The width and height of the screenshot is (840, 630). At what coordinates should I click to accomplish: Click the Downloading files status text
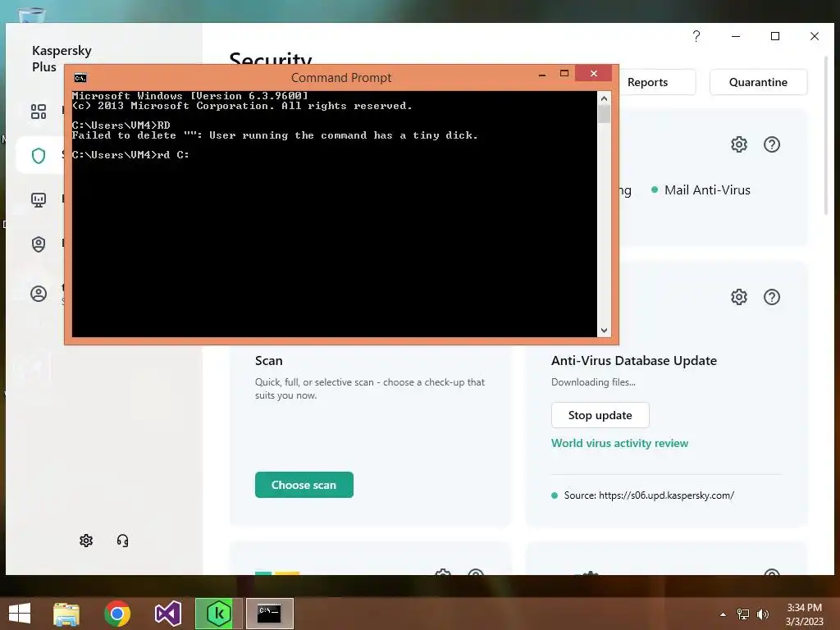click(593, 382)
